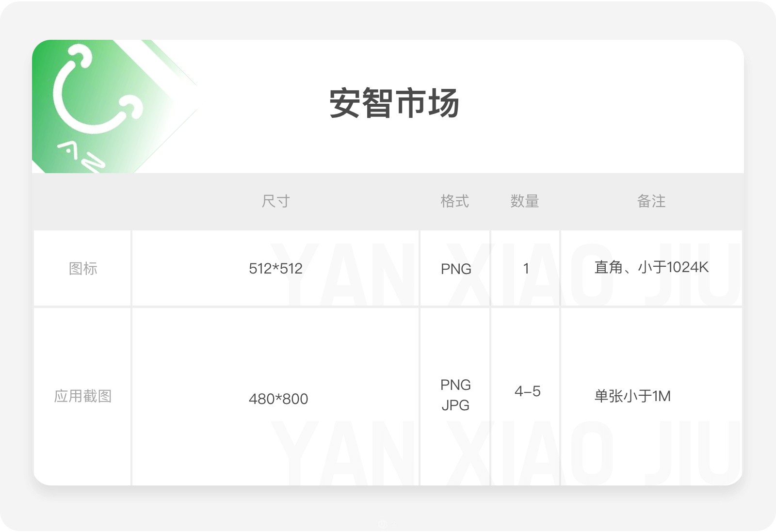Viewport: 776px width, 532px height.
Task: Select the 尺寸 column header
Action: [x=275, y=201]
